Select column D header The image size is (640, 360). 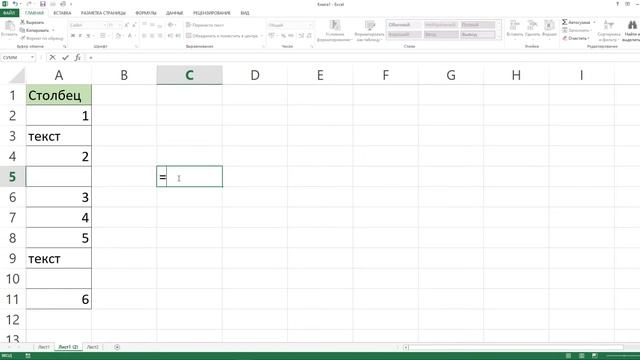[x=255, y=75]
